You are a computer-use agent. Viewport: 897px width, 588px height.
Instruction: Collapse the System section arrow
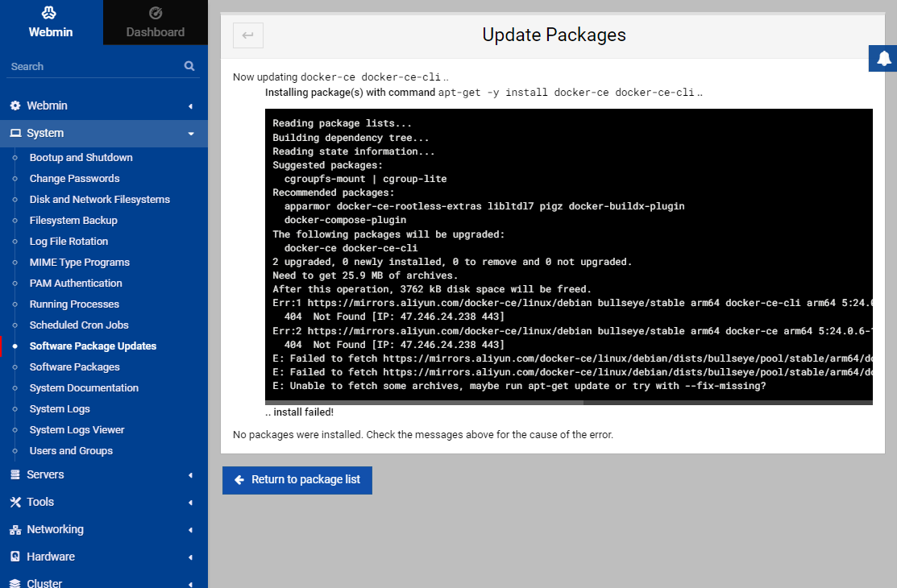point(191,134)
